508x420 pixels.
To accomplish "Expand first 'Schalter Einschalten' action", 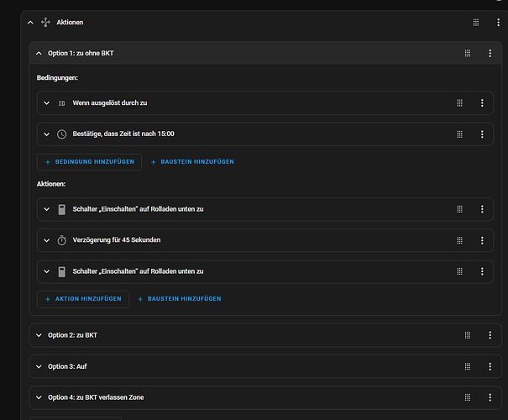I will point(47,209).
